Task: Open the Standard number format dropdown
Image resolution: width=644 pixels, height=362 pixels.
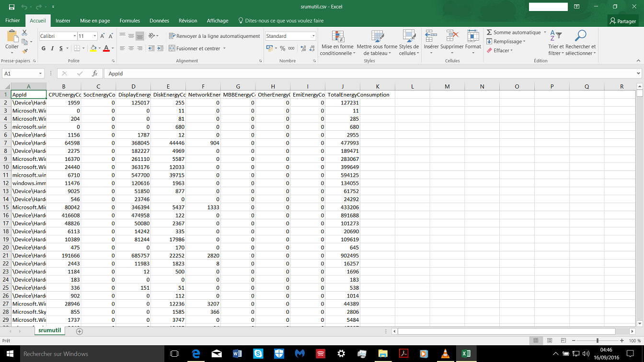Action: coord(313,36)
